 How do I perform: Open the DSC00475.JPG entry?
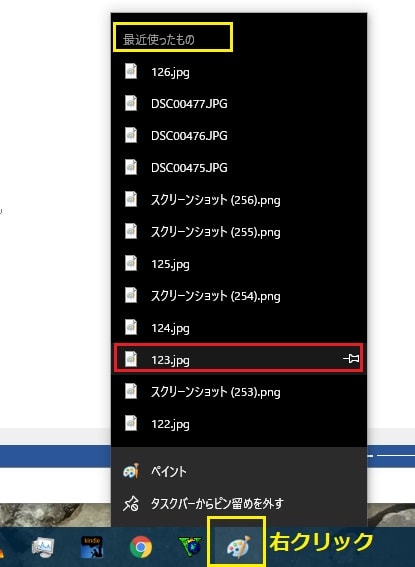tap(239, 167)
